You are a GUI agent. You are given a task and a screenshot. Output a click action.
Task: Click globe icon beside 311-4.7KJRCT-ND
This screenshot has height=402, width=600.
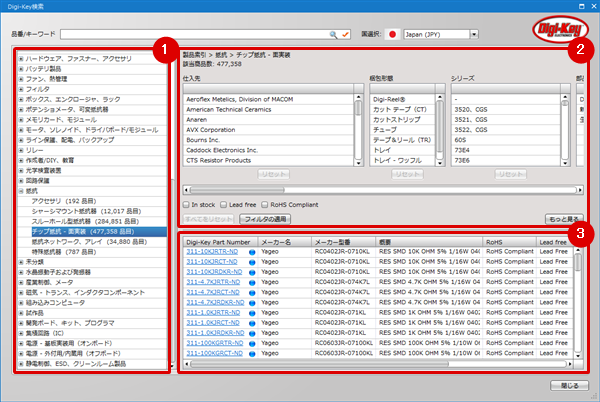(252, 293)
